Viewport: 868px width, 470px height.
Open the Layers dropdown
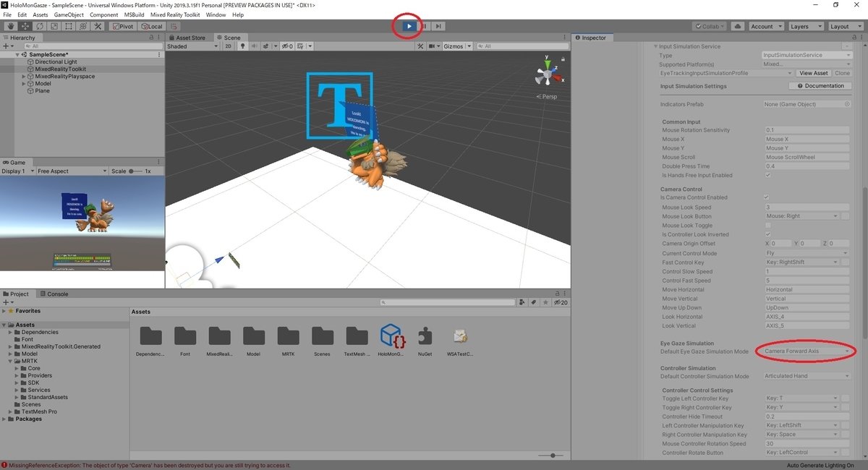tap(805, 26)
